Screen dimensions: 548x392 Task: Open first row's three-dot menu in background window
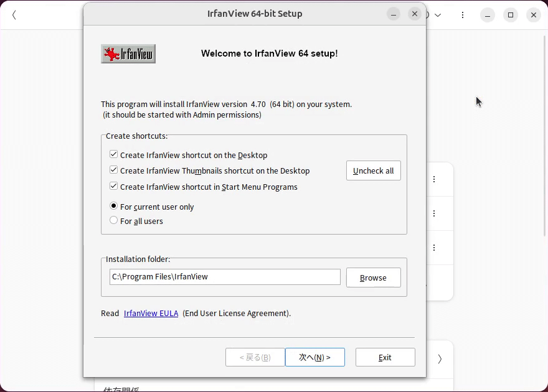tap(434, 179)
